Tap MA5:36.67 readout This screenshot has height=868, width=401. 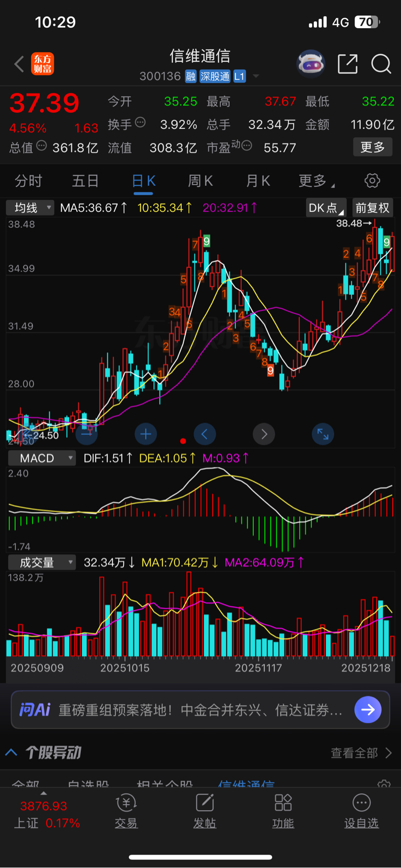[x=93, y=208]
